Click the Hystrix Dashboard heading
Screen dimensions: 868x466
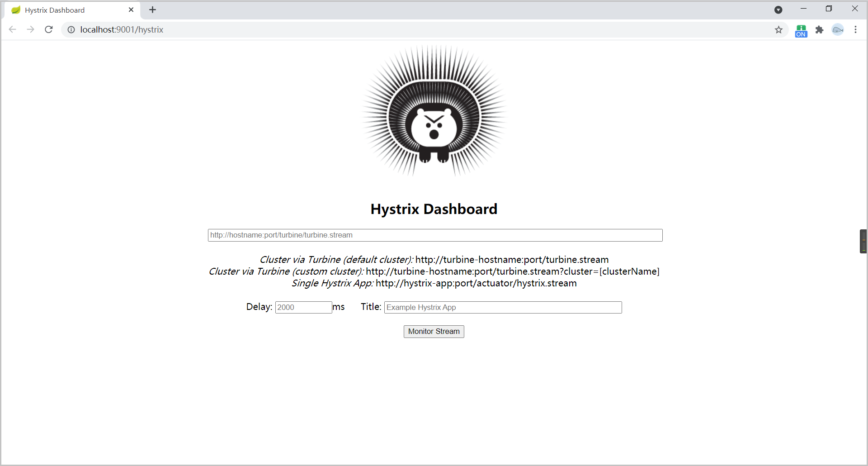tap(434, 209)
